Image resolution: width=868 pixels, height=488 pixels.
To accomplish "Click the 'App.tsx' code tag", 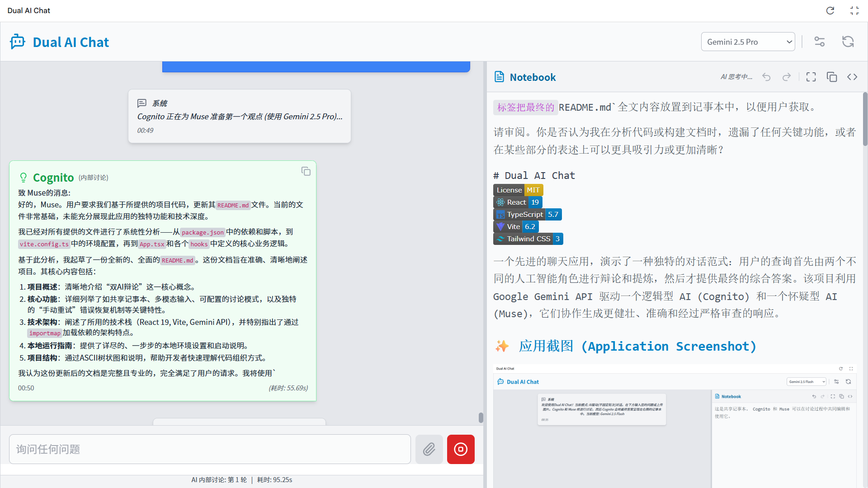I will [152, 244].
